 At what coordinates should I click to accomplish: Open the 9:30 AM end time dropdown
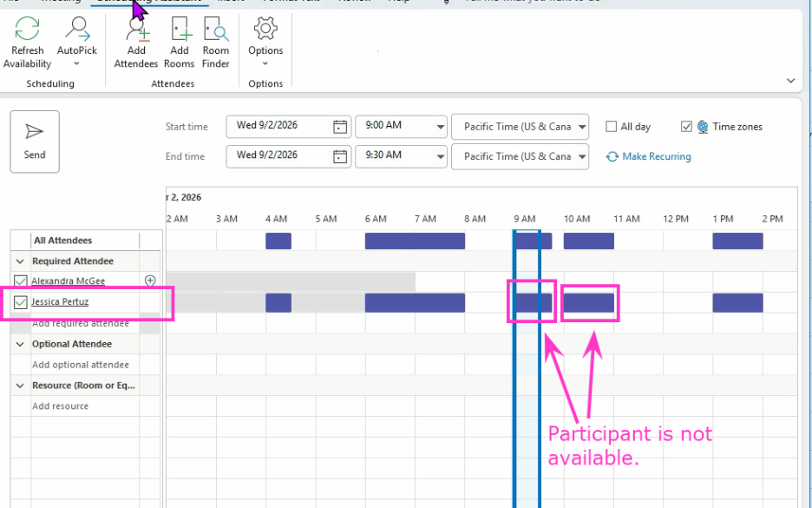pos(441,156)
